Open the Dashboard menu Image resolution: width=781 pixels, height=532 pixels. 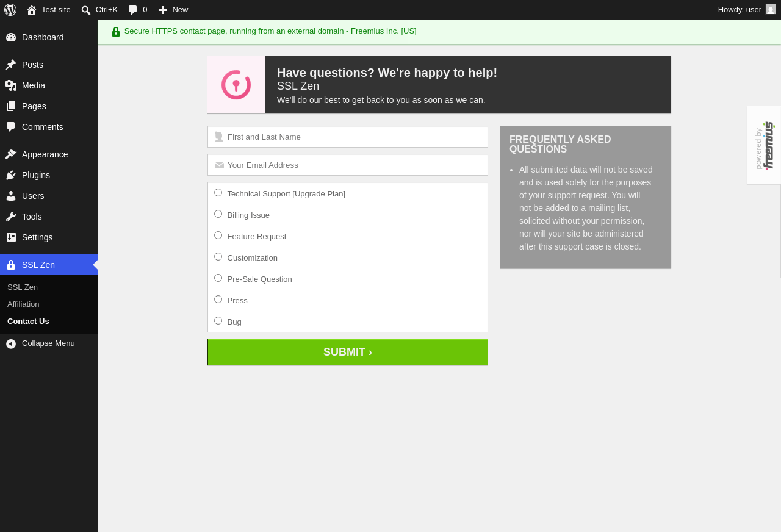coord(49,37)
